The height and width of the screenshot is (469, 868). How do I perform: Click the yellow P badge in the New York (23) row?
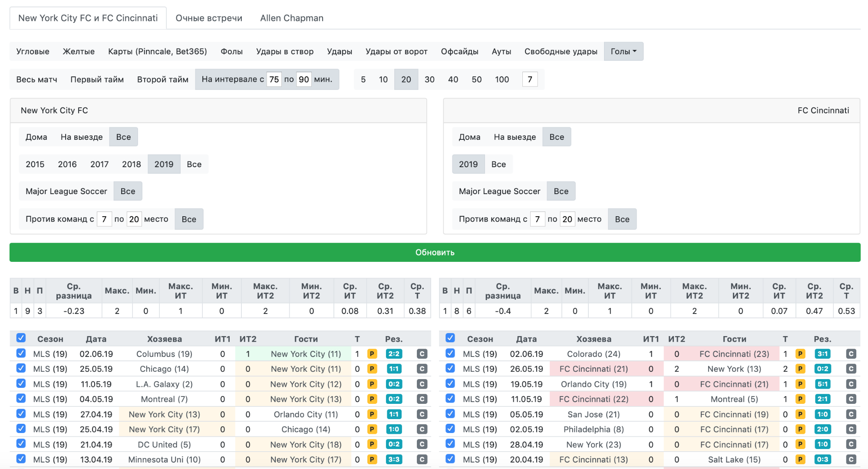[800, 444]
